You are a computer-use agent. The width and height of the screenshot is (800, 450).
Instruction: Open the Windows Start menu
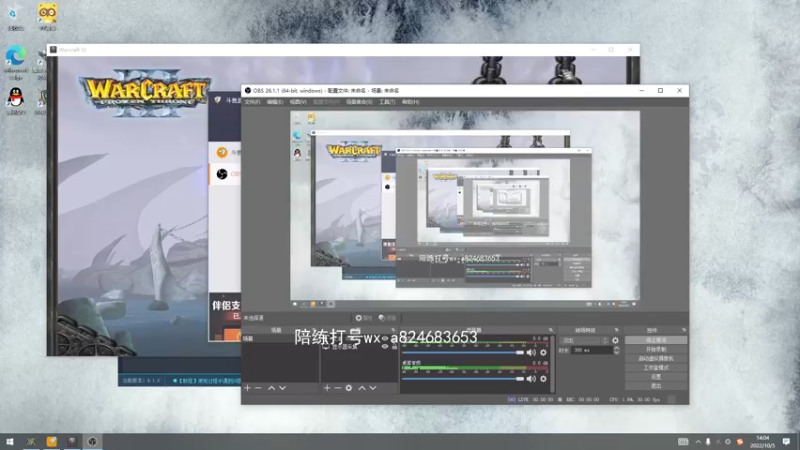pos(10,442)
